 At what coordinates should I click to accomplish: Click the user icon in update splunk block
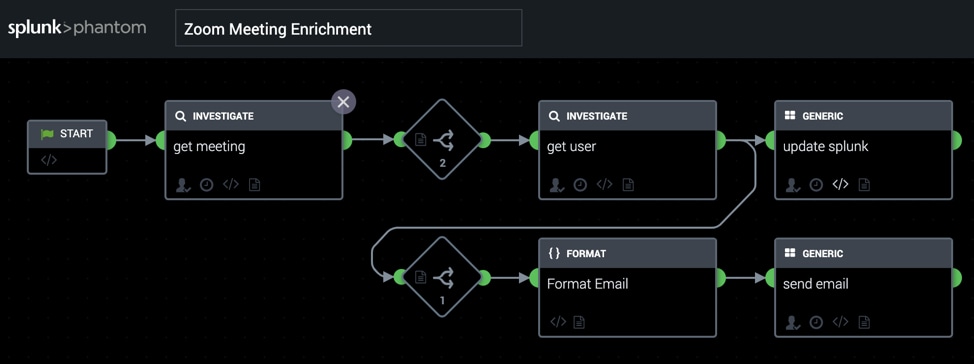(793, 184)
